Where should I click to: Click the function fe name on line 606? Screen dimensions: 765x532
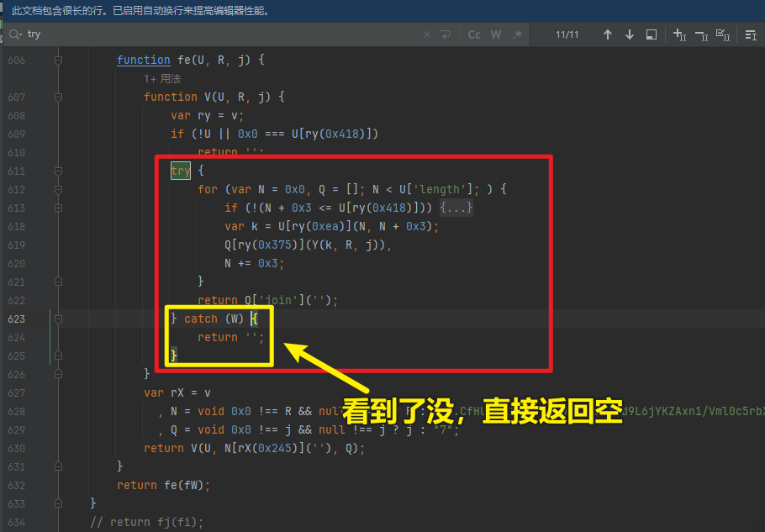[184, 60]
